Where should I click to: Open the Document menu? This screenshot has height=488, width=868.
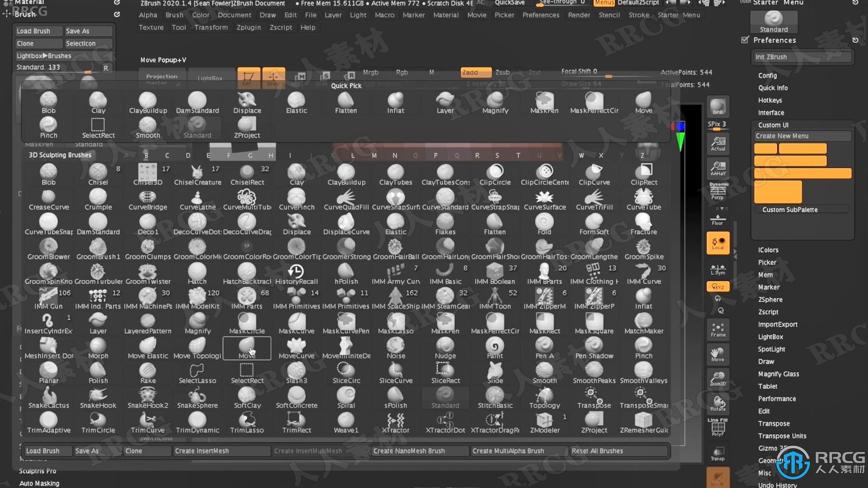click(234, 15)
